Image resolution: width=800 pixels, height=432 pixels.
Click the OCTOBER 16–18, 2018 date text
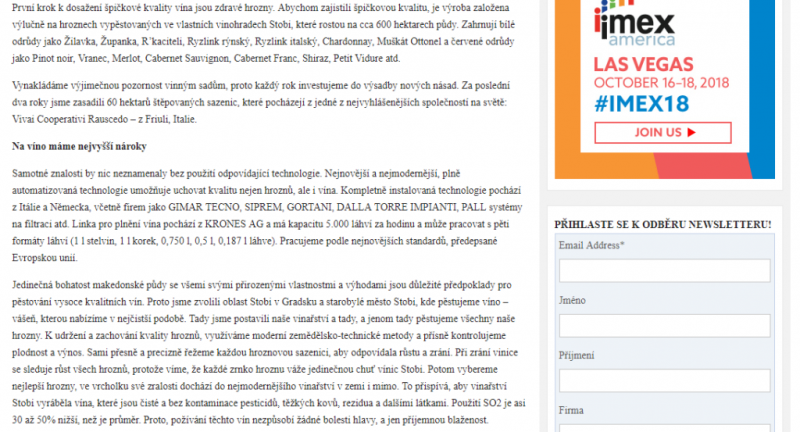[661, 83]
